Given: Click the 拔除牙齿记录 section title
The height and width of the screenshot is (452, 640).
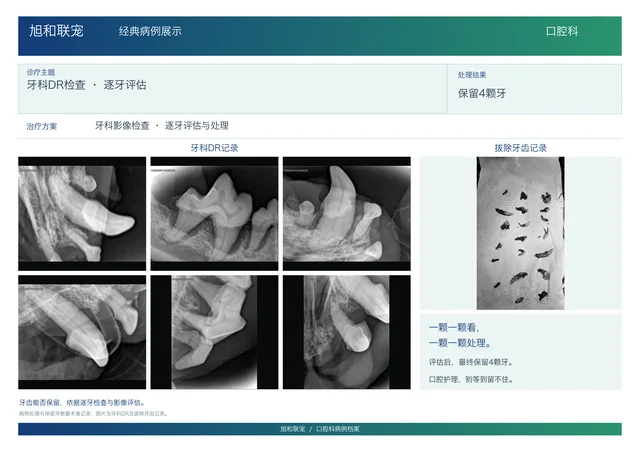Looking at the screenshot, I should click(520, 148).
